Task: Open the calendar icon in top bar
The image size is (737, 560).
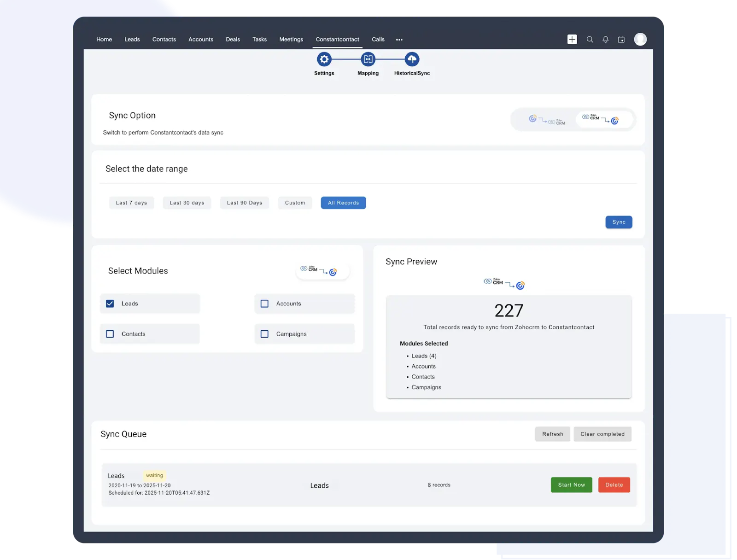Action: [x=621, y=40]
